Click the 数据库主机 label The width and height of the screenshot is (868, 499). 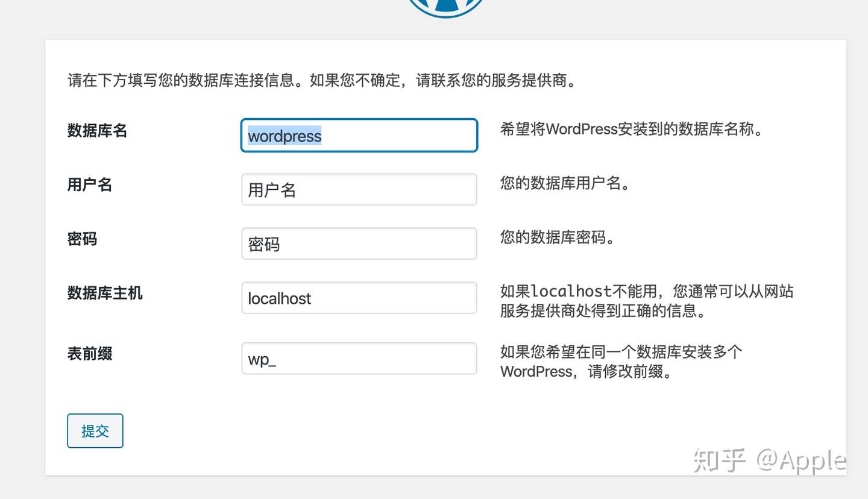pyautogui.click(x=105, y=293)
